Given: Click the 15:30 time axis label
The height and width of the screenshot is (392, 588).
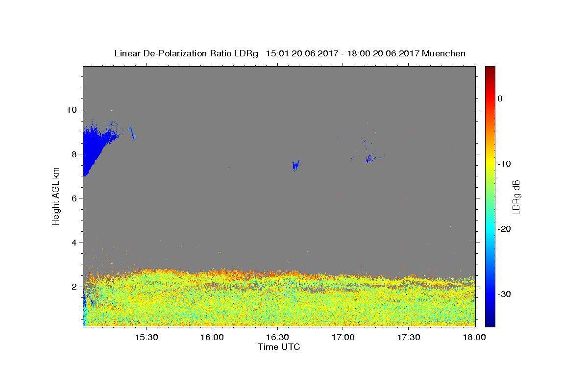Looking at the screenshot, I should 146,337.
